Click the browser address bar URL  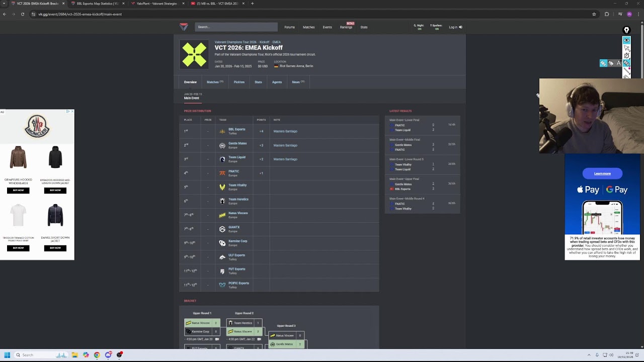(80, 14)
